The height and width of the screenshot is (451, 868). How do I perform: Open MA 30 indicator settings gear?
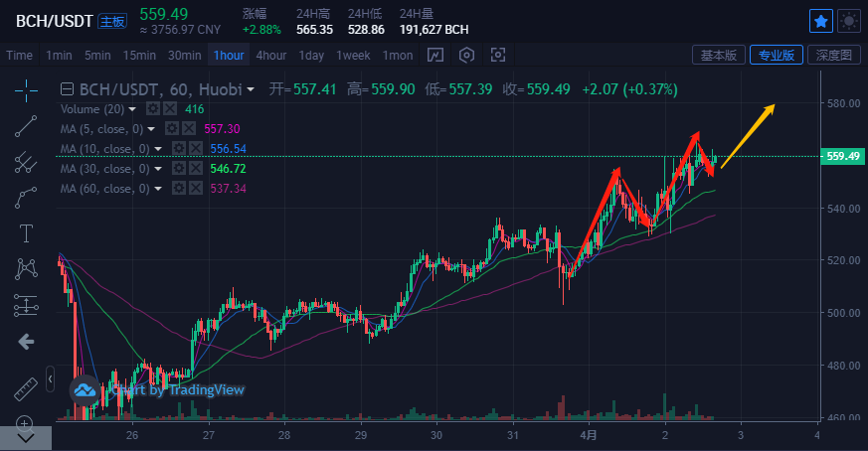click(178, 168)
